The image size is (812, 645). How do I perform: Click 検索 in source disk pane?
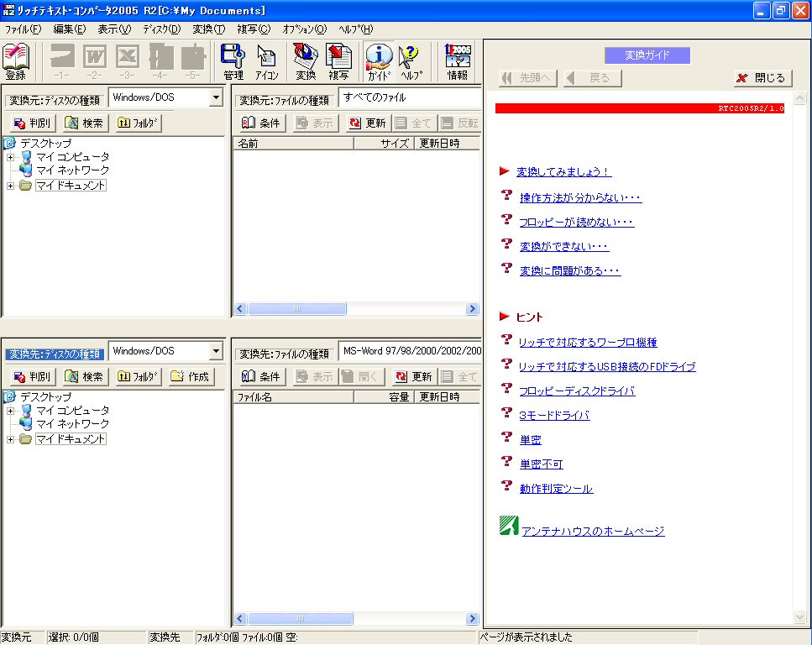85,123
